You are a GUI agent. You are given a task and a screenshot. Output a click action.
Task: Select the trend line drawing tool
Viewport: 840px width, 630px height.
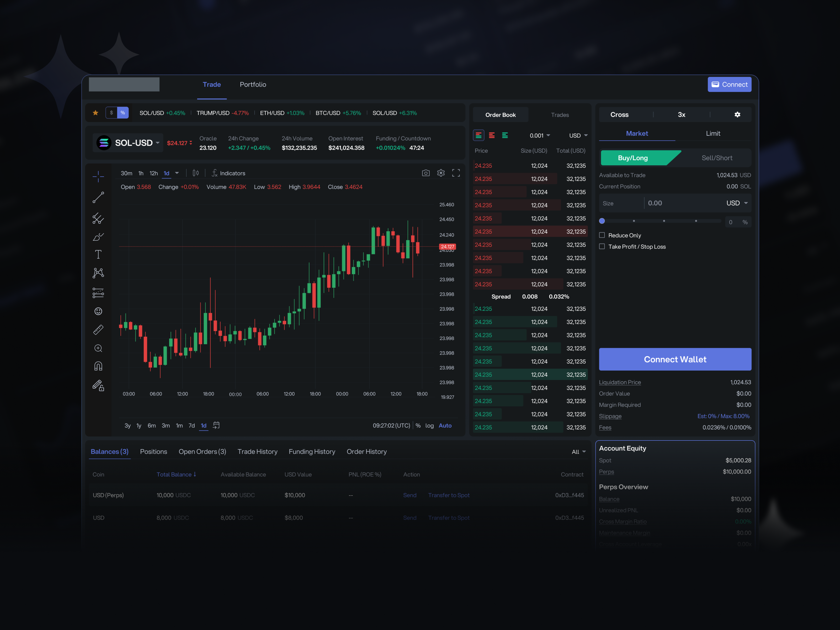(98, 197)
